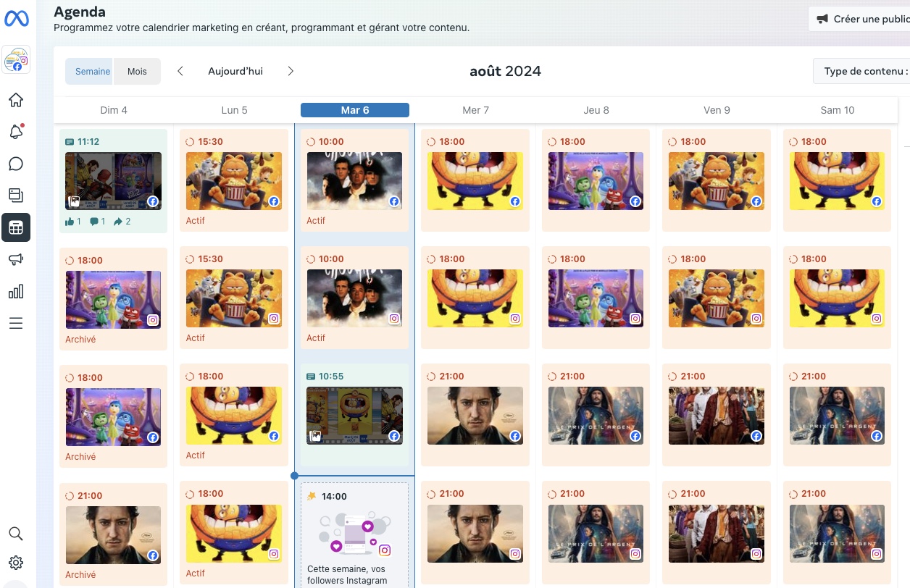Screen dimensions: 910x588
Task: Open Lun 5 15:30 Instagram post
Action: point(234,298)
